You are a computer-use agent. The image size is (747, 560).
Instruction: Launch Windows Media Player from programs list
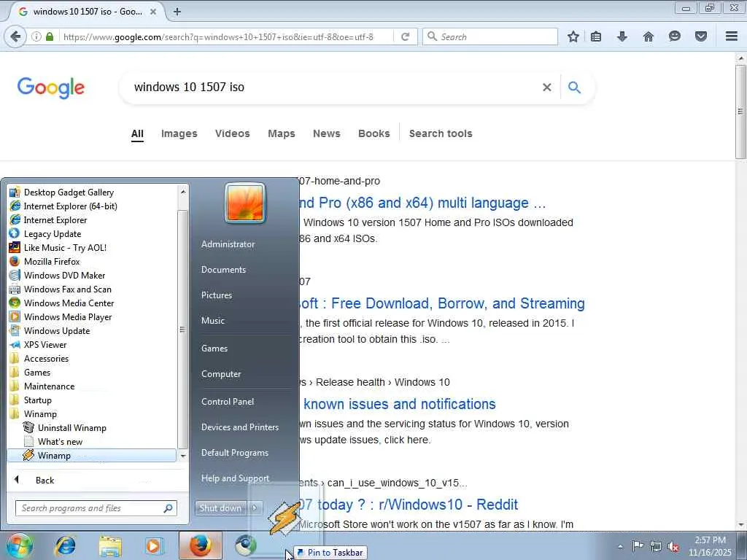click(68, 316)
